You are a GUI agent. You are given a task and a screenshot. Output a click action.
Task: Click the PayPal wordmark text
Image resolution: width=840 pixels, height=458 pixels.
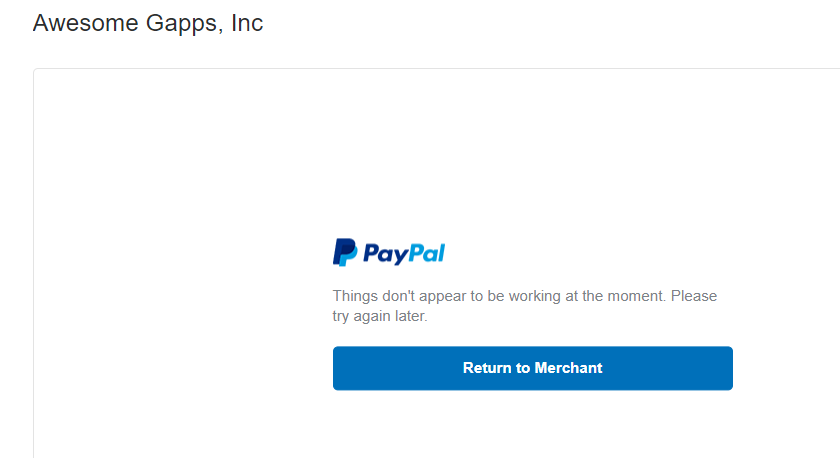click(x=404, y=253)
